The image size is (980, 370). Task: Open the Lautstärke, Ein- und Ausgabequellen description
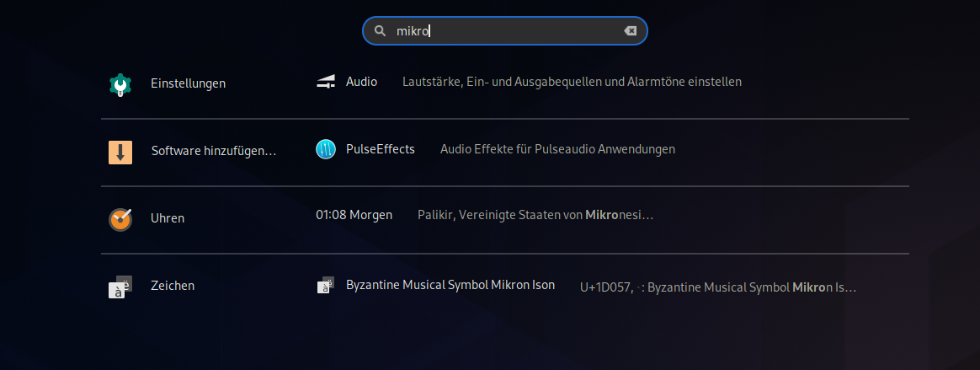(x=572, y=82)
